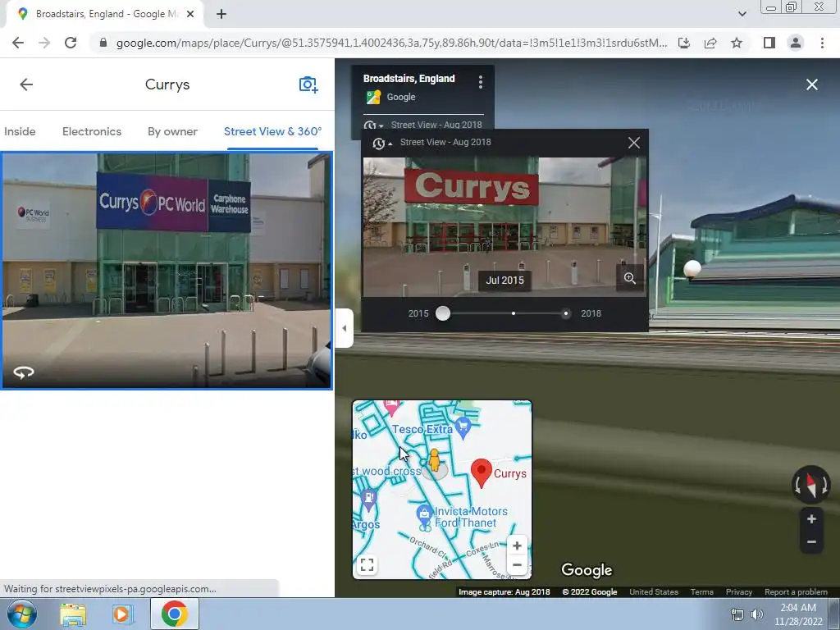Viewport: 840px width, 630px height.
Task: Reload the page
Action: point(71,43)
